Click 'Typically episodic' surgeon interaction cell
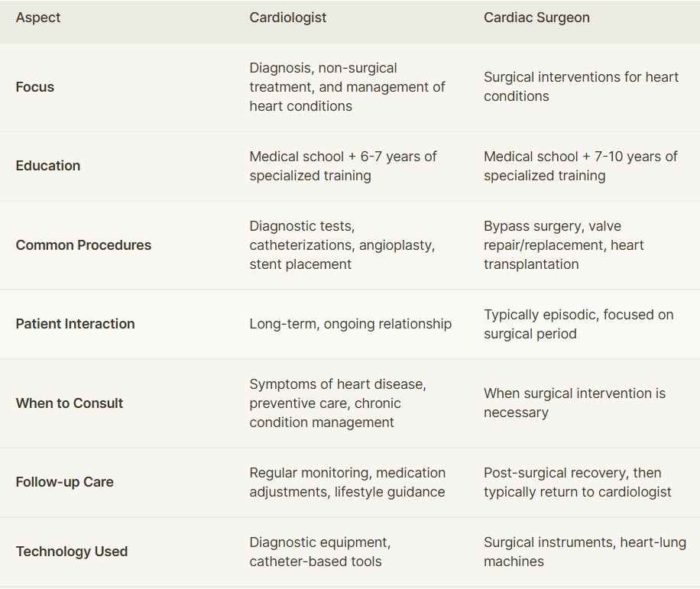The height and width of the screenshot is (589, 700). click(578, 324)
